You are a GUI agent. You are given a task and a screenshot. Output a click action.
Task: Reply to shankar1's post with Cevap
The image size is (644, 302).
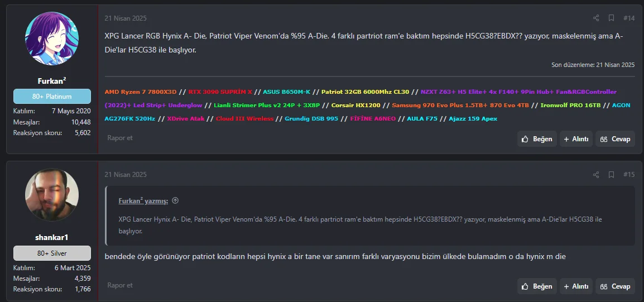coord(616,286)
